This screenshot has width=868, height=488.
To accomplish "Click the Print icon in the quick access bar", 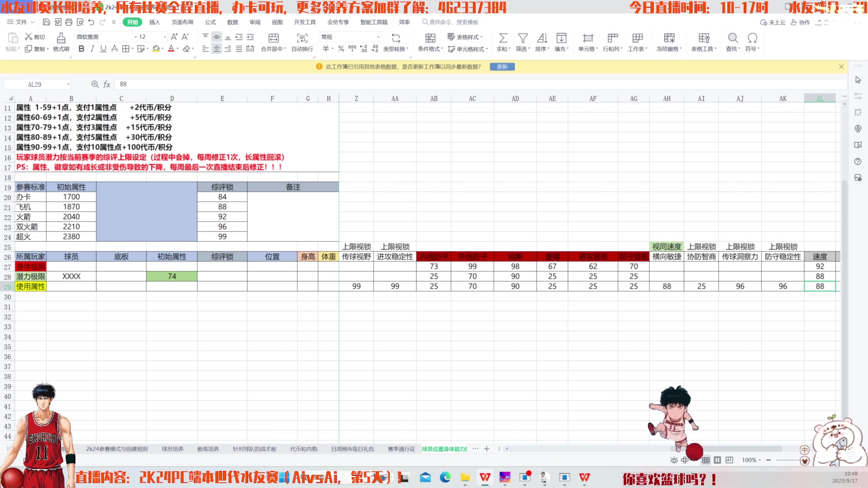I will coord(69,22).
